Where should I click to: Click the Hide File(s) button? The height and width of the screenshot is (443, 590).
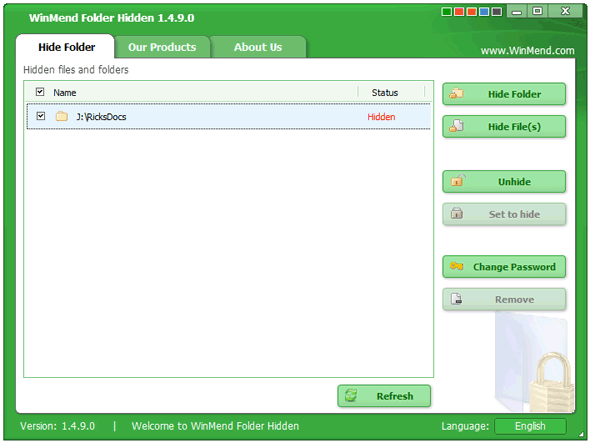[x=504, y=126]
